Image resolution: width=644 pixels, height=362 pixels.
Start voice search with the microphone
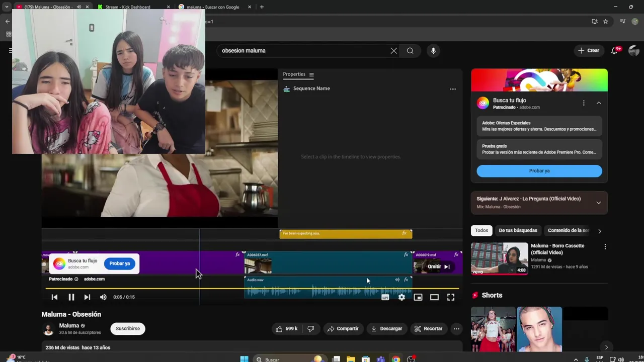[433, 51]
